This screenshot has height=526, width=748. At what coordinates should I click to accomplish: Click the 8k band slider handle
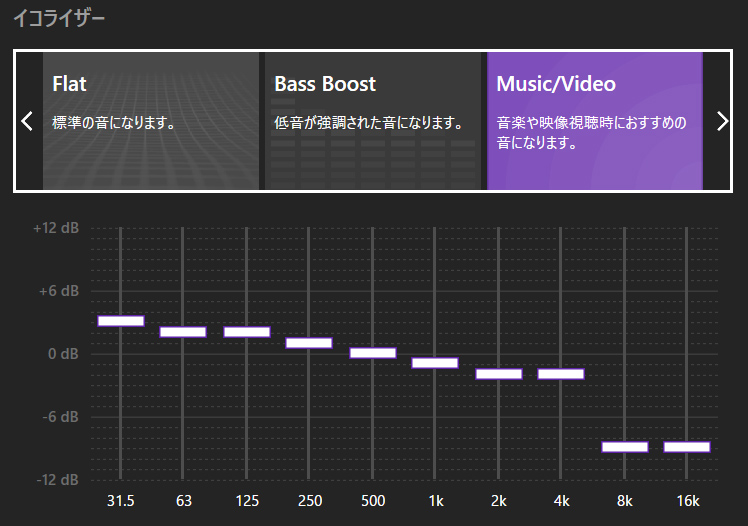624,447
